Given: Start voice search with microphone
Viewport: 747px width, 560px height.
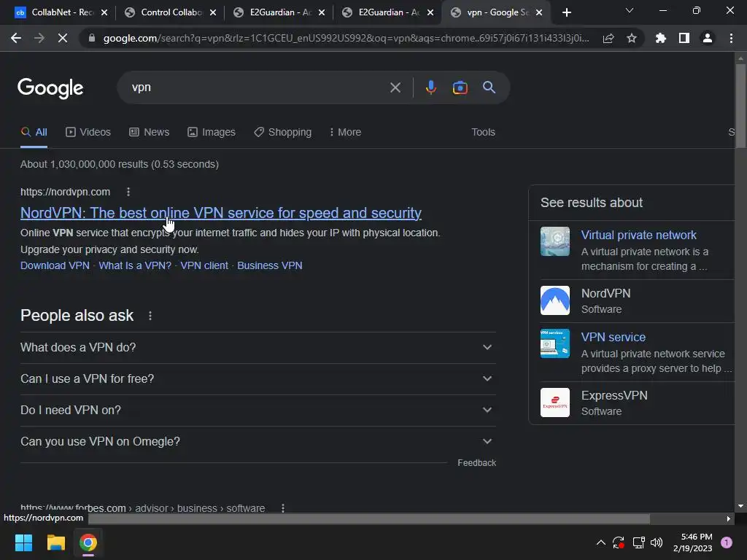Looking at the screenshot, I should coord(430,87).
